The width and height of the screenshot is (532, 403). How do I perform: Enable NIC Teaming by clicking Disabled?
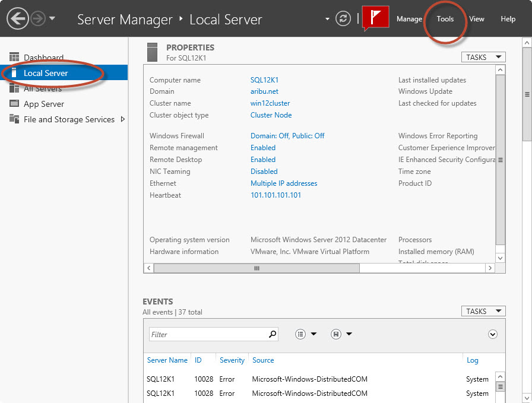click(264, 172)
